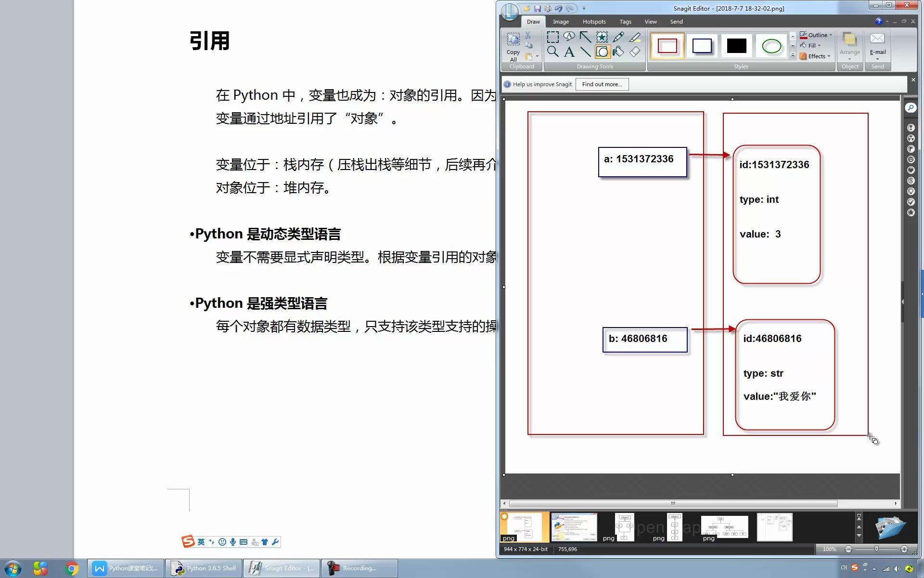This screenshot has width=924, height=578.
Task: Select the Fill bucket tool
Action: (x=618, y=52)
